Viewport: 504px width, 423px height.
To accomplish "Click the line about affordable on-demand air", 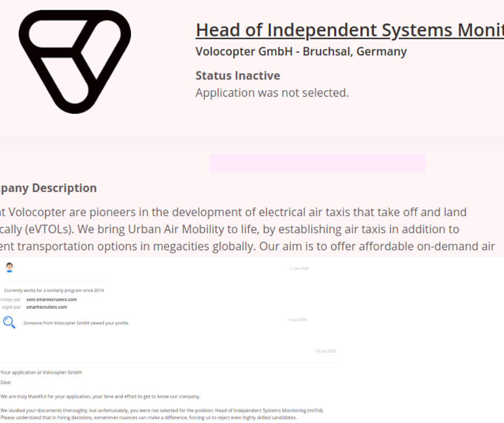I will click(x=248, y=246).
